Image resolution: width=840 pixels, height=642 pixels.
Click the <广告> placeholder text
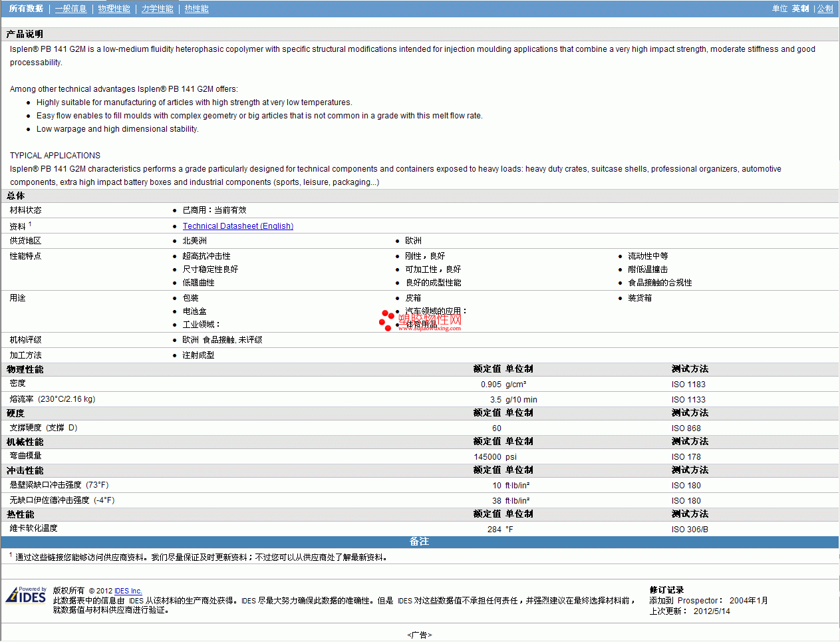click(x=420, y=635)
